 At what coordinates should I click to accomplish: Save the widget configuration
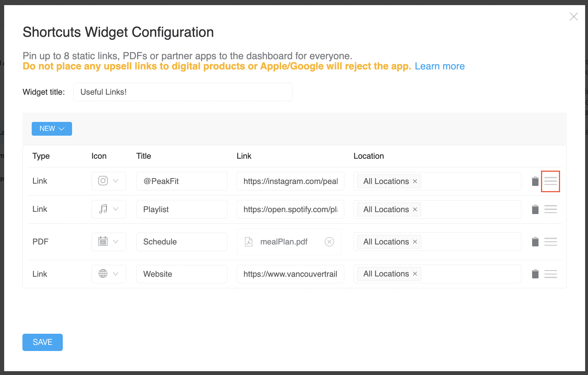(x=43, y=342)
